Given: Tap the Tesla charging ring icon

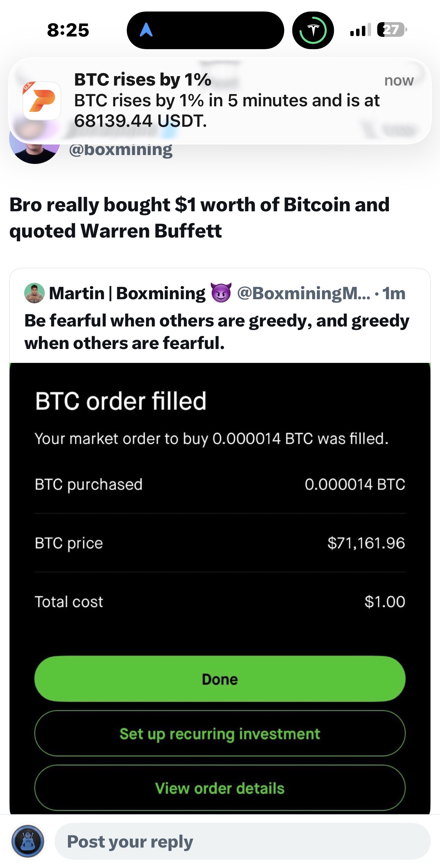Looking at the screenshot, I should [313, 30].
